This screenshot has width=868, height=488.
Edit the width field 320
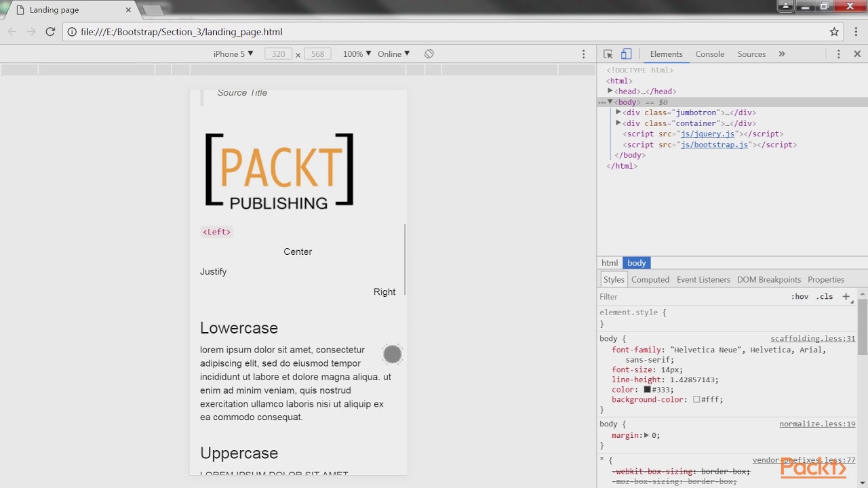tap(279, 54)
